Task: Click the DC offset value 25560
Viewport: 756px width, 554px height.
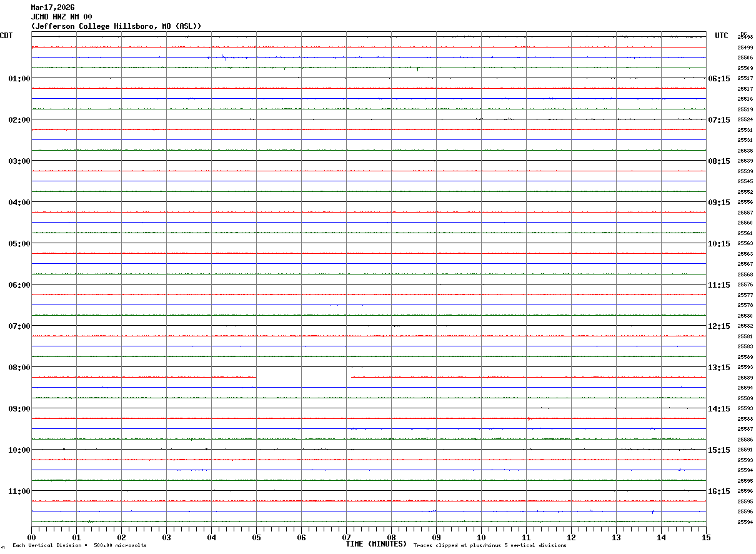Action: click(x=745, y=223)
